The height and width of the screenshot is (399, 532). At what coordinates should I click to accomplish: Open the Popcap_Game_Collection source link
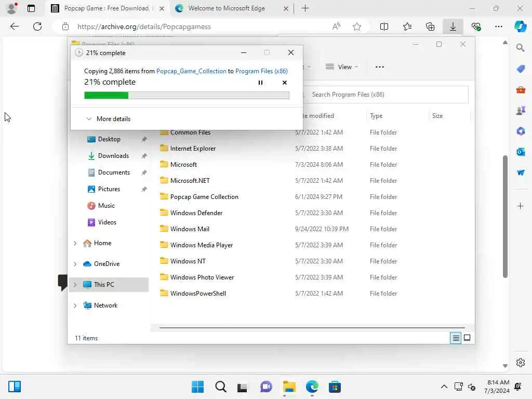click(191, 71)
